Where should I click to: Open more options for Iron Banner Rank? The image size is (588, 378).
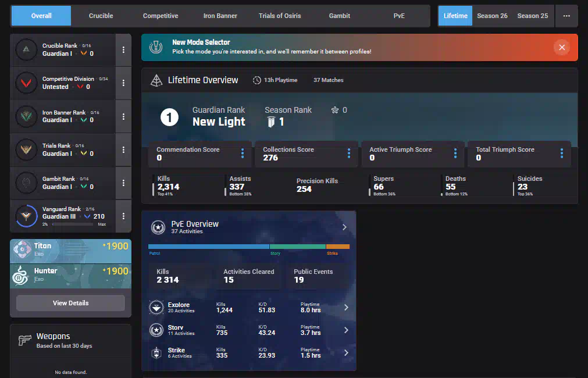coord(123,117)
